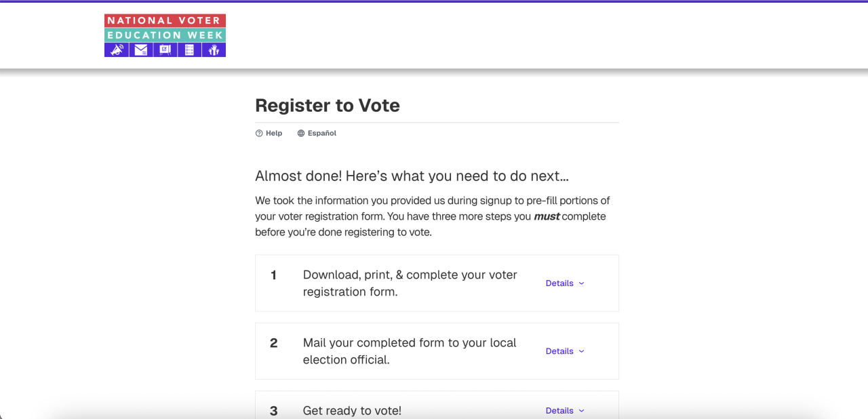Open the Help link
This screenshot has height=419, width=868.
click(274, 134)
